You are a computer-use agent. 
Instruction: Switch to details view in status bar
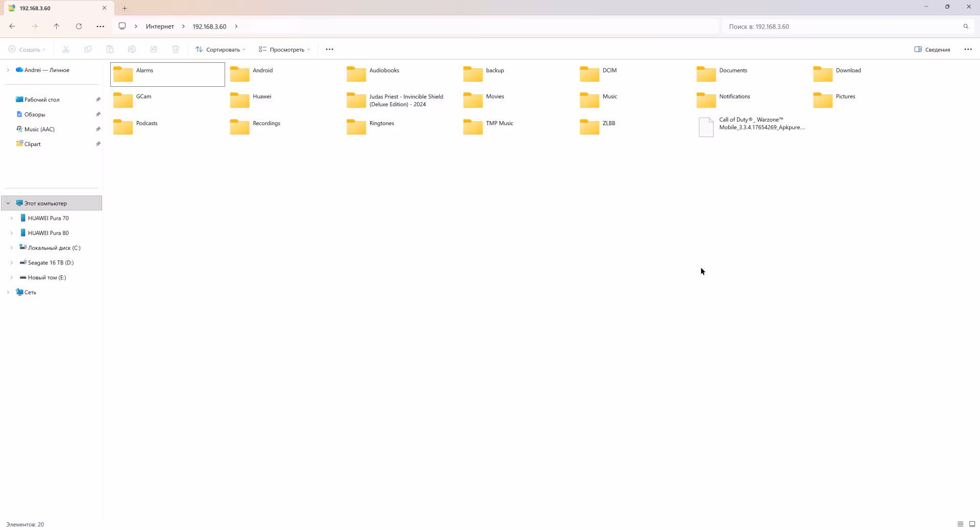click(x=959, y=524)
